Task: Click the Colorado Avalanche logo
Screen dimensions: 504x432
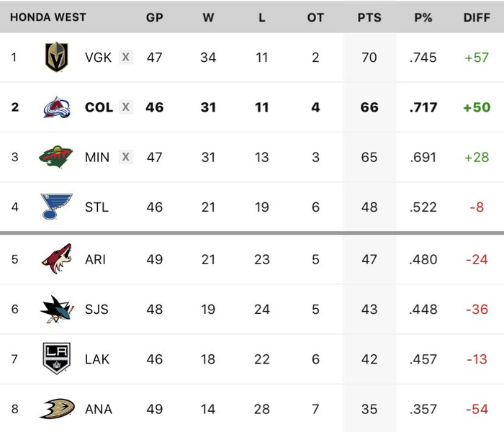Action: coord(56,107)
